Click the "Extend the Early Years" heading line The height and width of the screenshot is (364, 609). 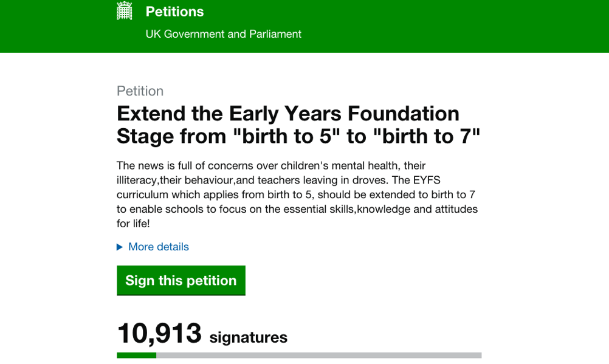(229, 114)
